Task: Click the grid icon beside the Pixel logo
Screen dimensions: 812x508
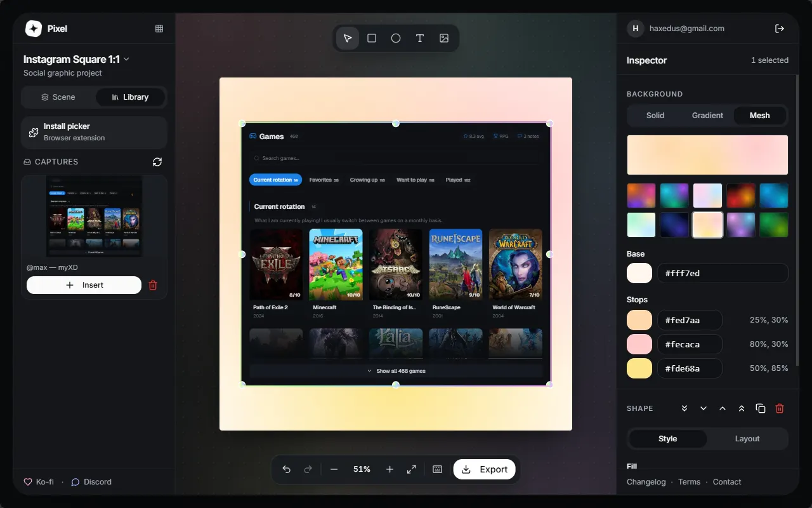Action: (x=159, y=29)
